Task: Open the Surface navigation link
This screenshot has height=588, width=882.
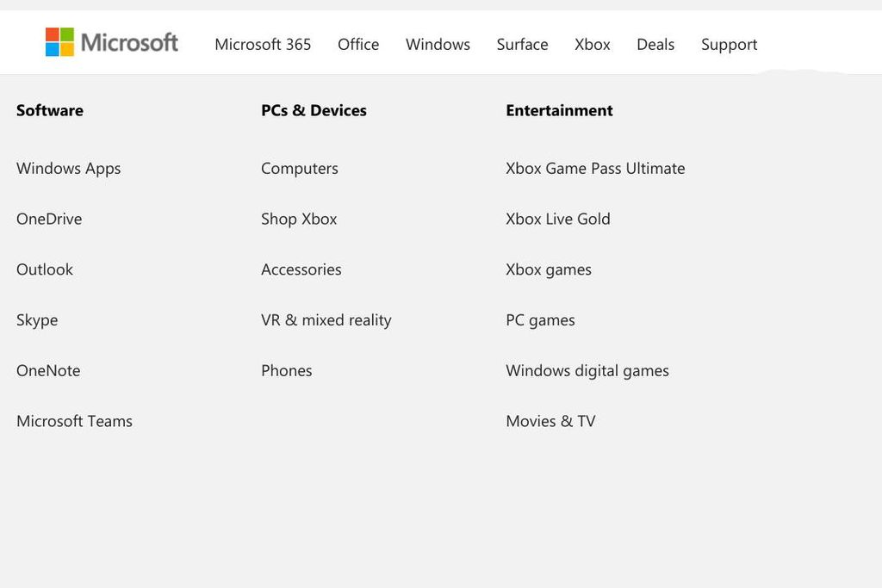Action: pyautogui.click(x=522, y=45)
